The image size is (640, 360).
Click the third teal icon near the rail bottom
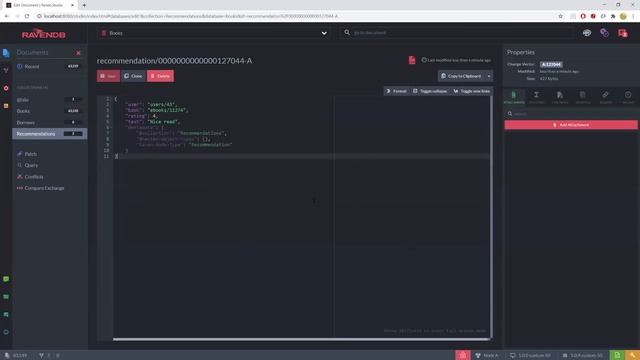coord(6,314)
